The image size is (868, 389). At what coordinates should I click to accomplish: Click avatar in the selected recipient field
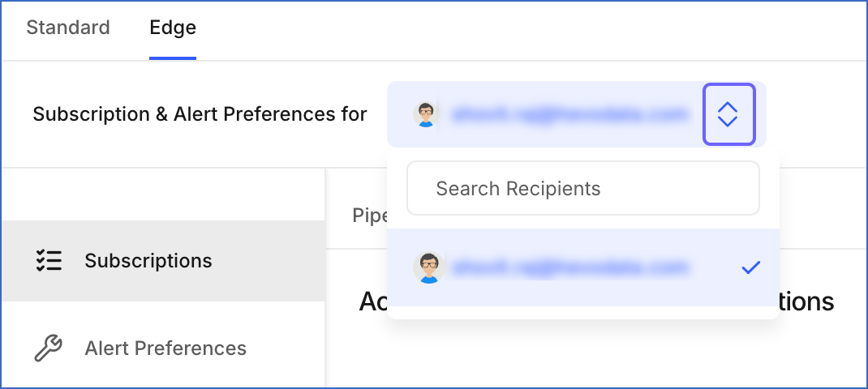tap(425, 114)
